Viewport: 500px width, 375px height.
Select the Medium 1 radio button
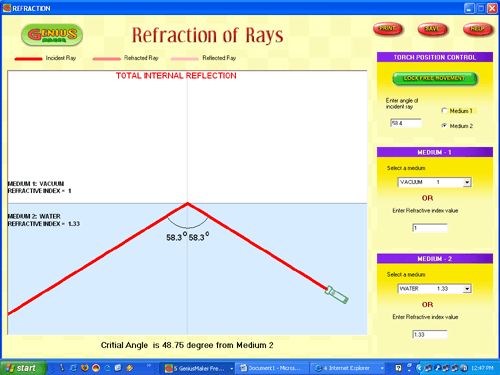click(444, 110)
